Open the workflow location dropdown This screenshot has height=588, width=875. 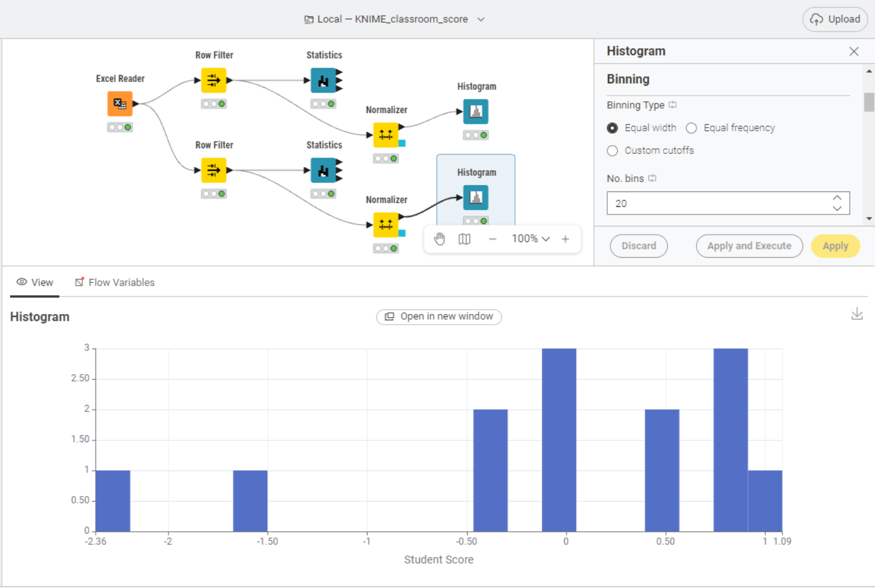481,19
